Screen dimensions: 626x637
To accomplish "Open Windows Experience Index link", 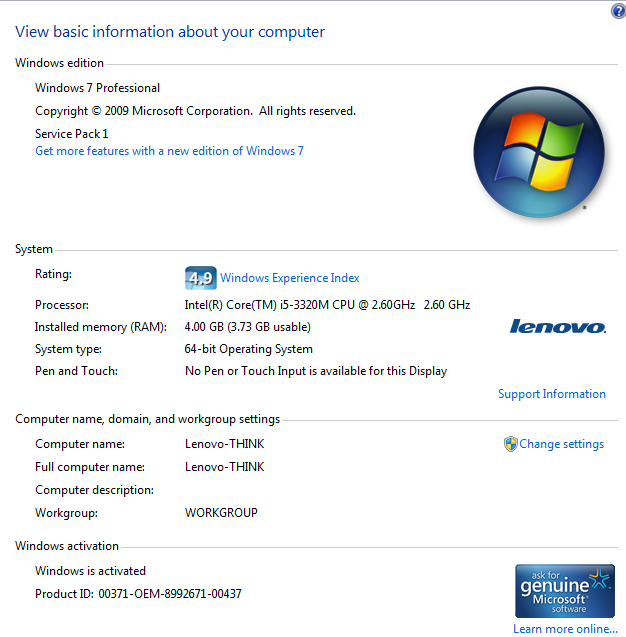I will coord(290,278).
